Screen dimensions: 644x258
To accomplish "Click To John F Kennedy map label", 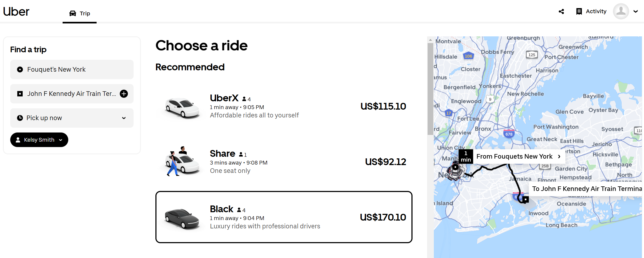I will click(x=586, y=189).
